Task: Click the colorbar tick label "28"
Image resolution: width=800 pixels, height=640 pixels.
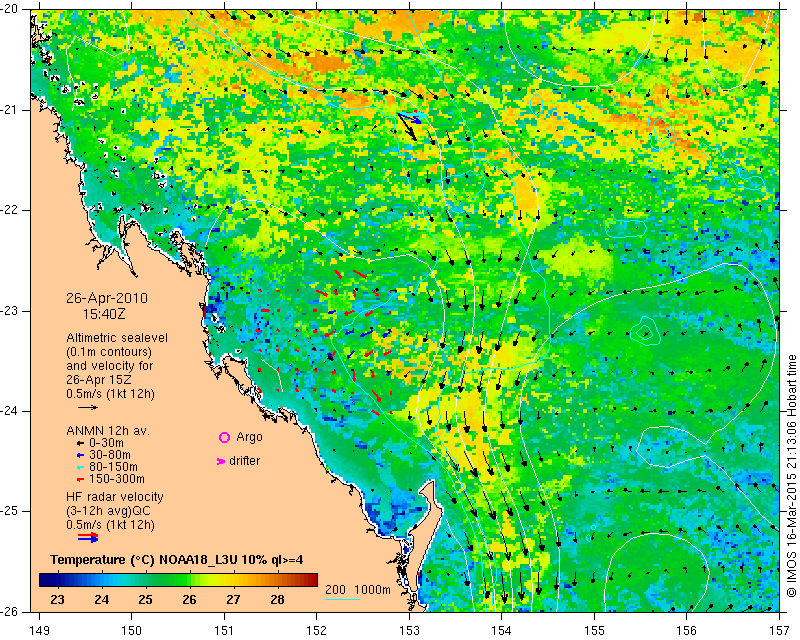Action: 277,599
